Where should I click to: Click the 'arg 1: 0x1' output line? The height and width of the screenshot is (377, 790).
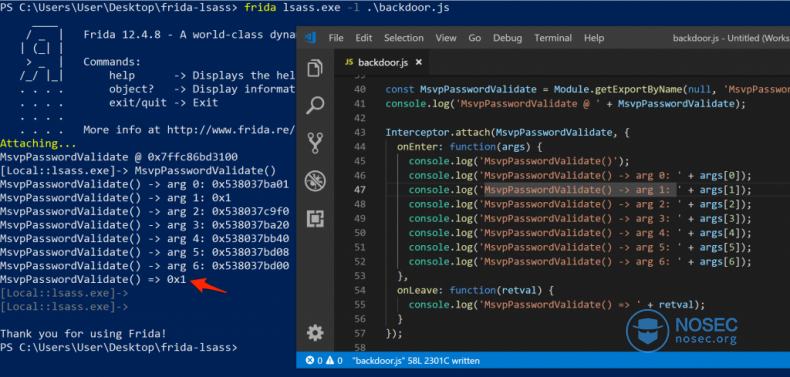point(115,198)
